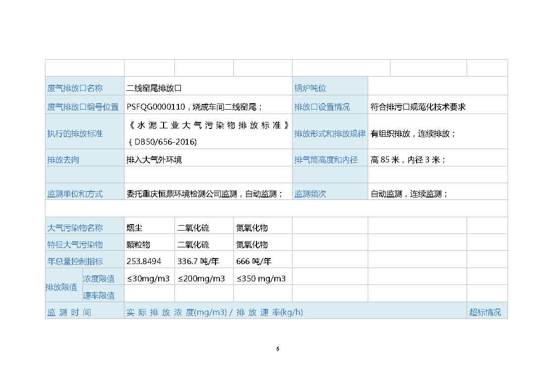Click the 锅炉吨位 label
The height and width of the screenshot is (392, 555).
coord(310,88)
